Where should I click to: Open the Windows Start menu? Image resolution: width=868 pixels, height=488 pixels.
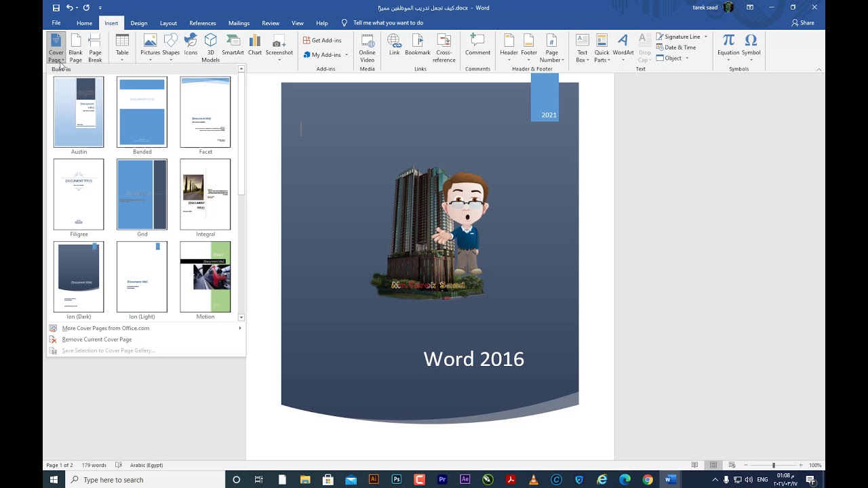point(54,480)
